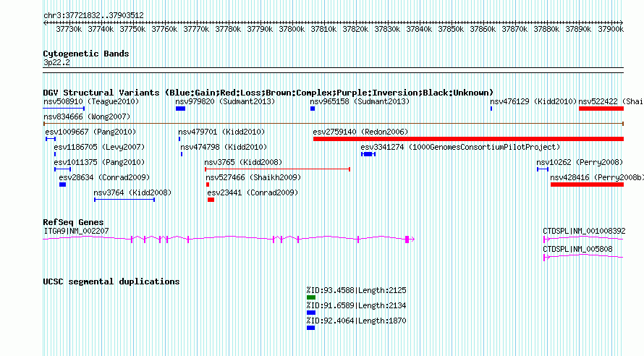Viewport: 644px width, 356px height.
Task: Select the long red esv2759140 loss bar
Action: coord(468,139)
